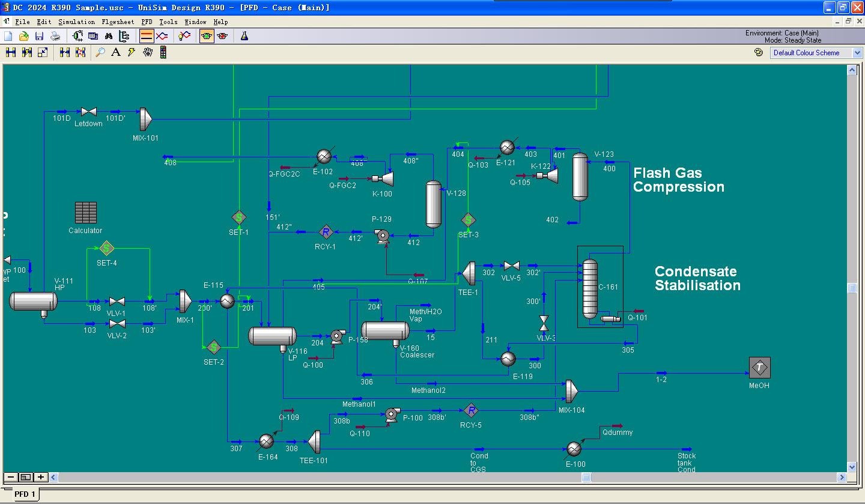The height and width of the screenshot is (504, 865).
Task: Select the MIX-104 mixer
Action: pyautogui.click(x=572, y=391)
